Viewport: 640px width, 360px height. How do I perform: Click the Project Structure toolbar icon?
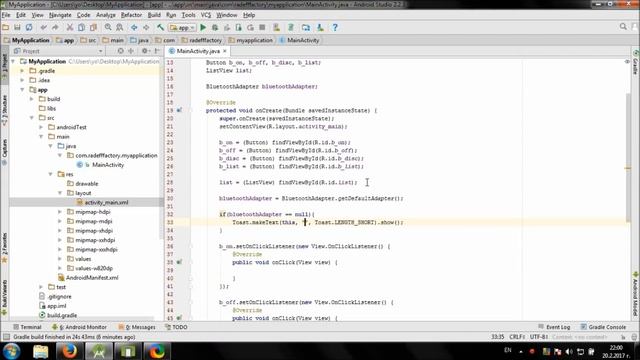pyautogui.click(x=306, y=27)
